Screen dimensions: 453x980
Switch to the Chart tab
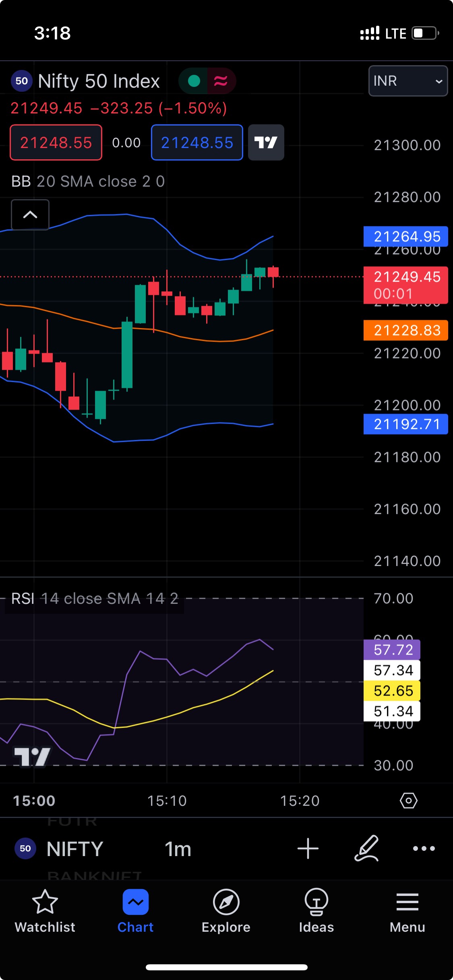pos(135,911)
